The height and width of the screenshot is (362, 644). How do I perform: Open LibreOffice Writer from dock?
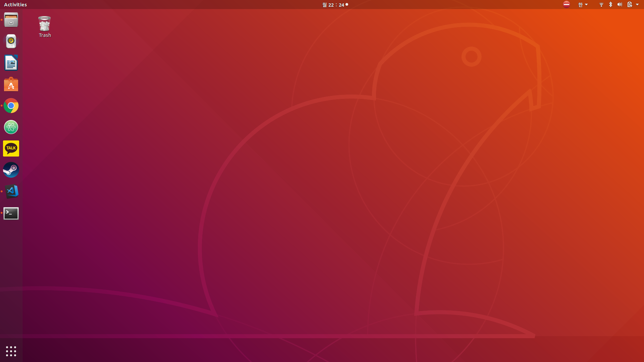click(11, 63)
